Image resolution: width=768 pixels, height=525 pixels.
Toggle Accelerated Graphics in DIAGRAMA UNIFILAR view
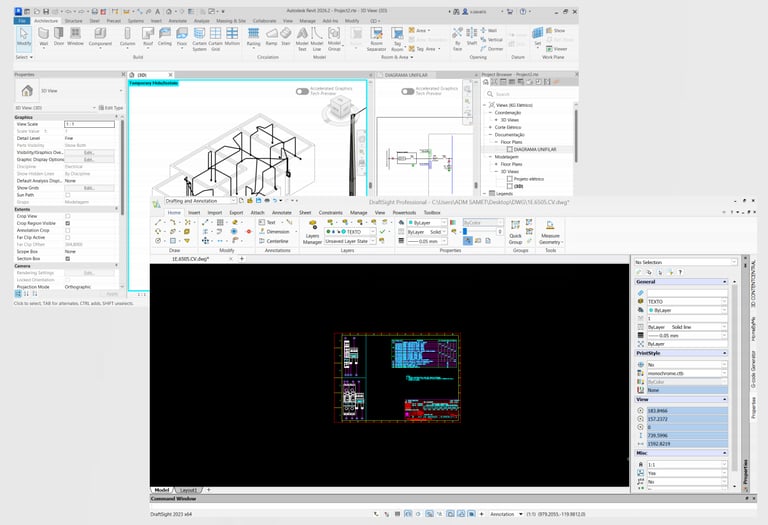pyautogui.click(x=408, y=92)
